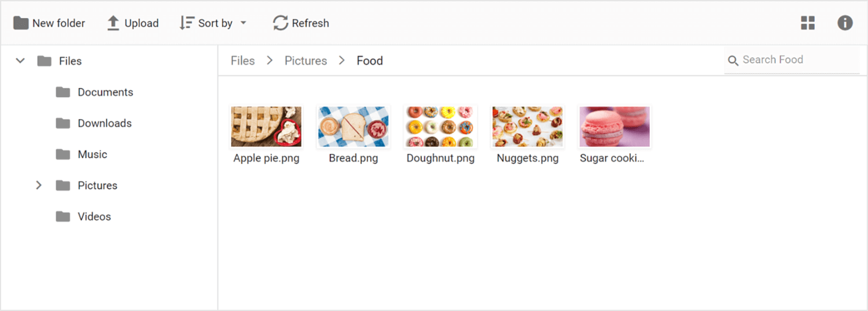This screenshot has height=311, width=868.
Task: Click the Upload arrow icon
Action: [x=113, y=23]
